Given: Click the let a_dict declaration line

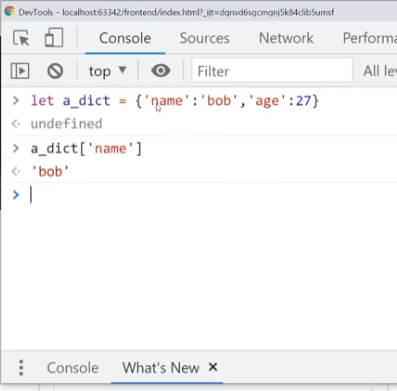Looking at the screenshot, I should (175, 101).
